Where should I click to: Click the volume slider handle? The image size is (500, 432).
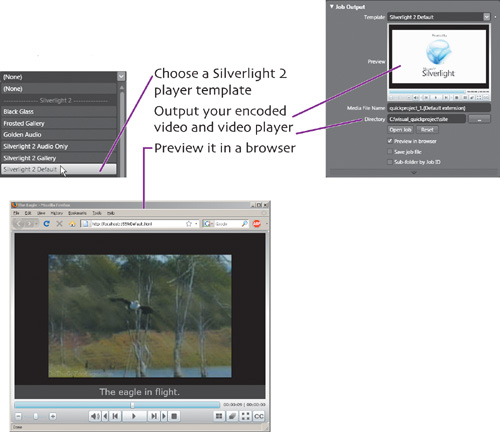36,416
